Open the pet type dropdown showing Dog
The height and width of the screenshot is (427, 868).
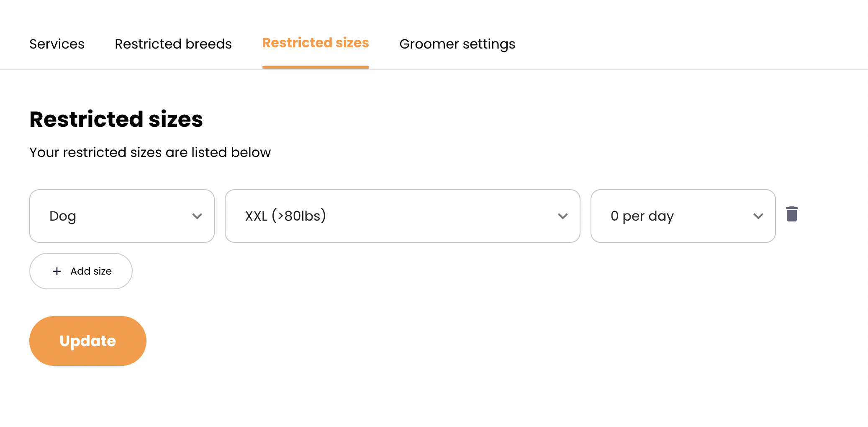[122, 216]
